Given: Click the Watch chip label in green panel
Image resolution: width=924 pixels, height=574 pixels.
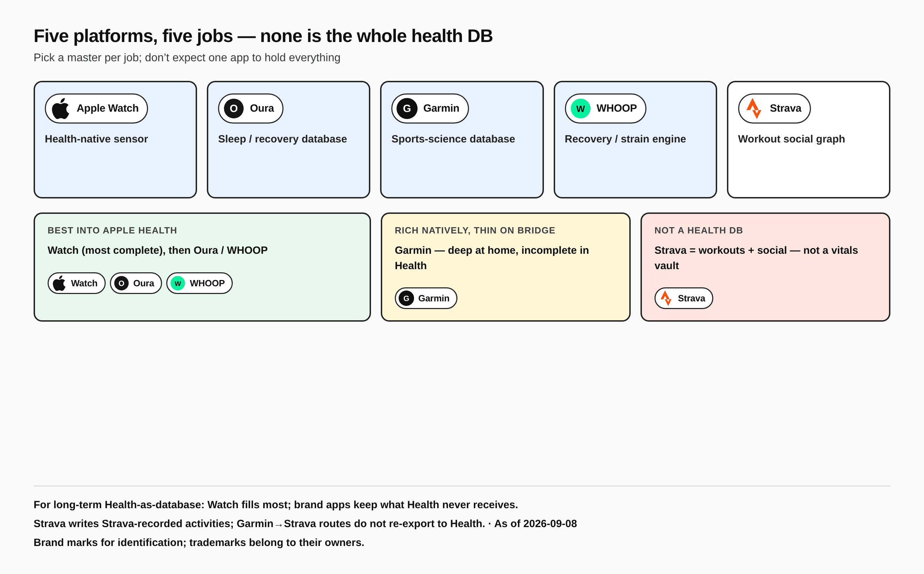Looking at the screenshot, I should [84, 283].
